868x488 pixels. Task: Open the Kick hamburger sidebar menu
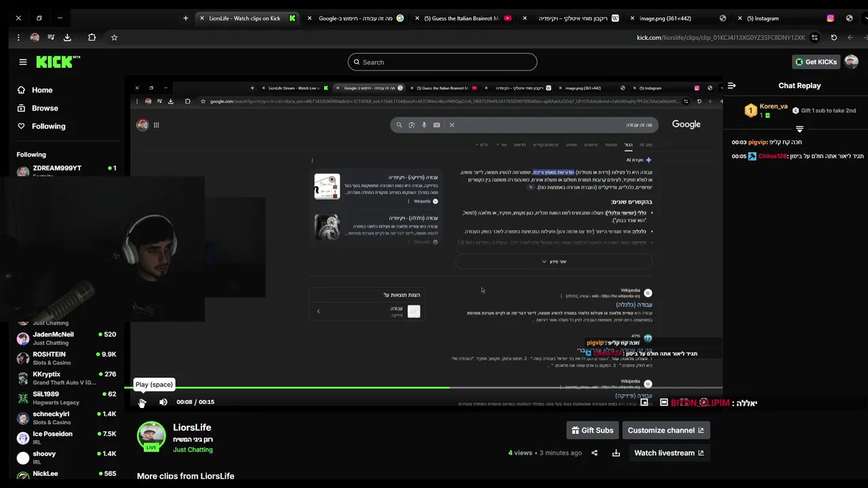23,62
